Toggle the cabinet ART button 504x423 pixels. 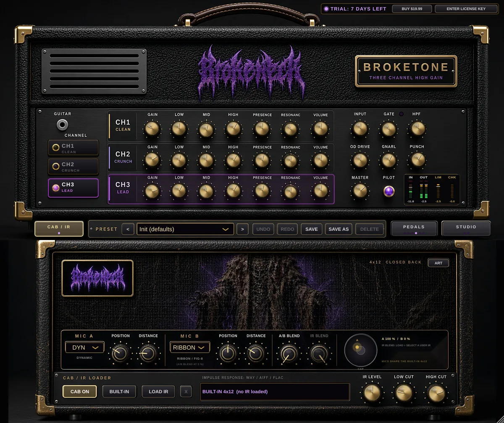pyautogui.click(x=438, y=263)
